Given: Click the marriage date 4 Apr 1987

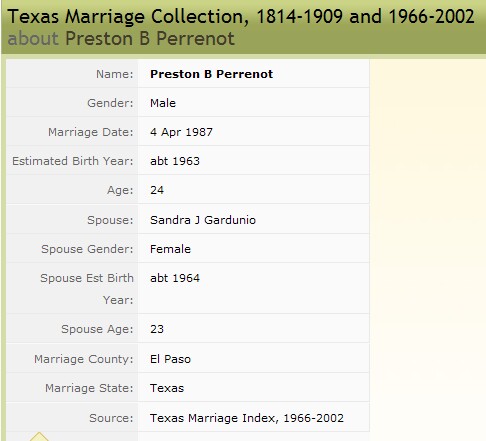Looking at the screenshot, I should (x=181, y=132).
